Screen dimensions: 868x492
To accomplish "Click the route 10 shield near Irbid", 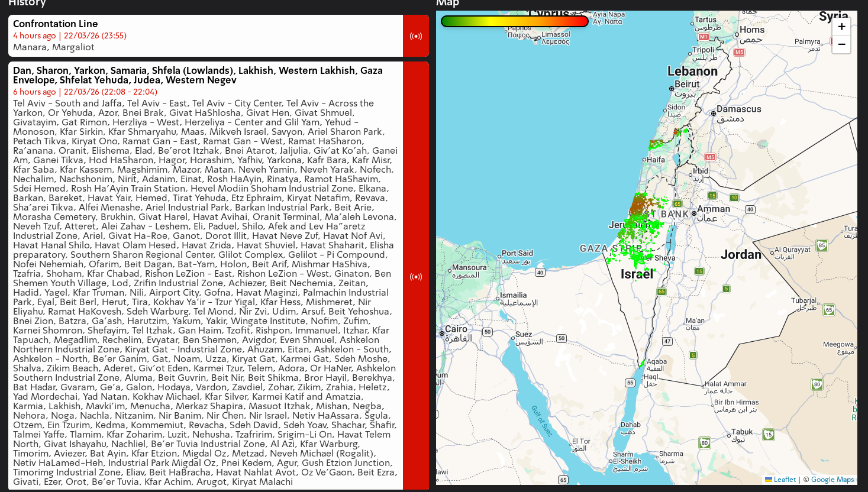I will 734,198.
